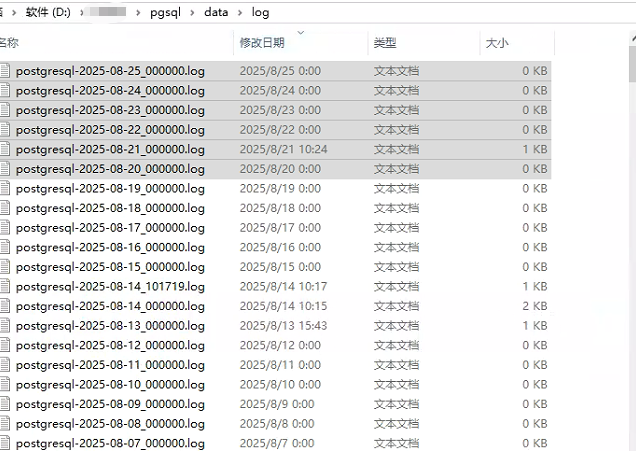636x451 pixels.
Task: Click the file icon for postgresql-2025-08-19_000000.log
Action: coord(4,188)
